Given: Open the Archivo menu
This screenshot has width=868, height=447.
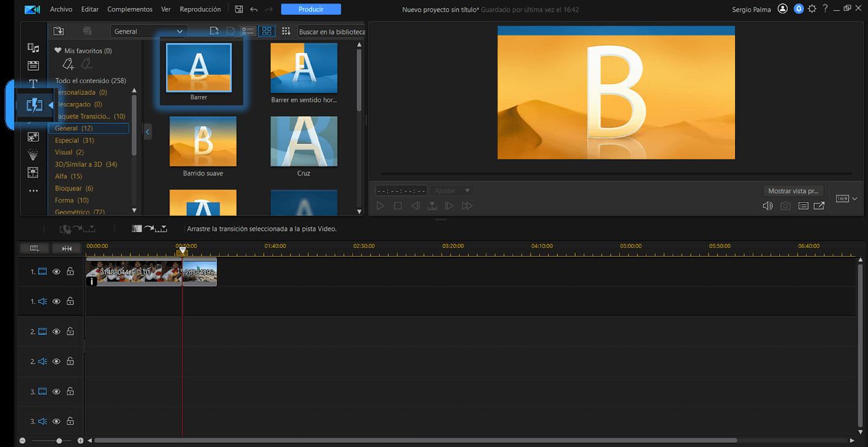Looking at the screenshot, I should click(61, 9).
